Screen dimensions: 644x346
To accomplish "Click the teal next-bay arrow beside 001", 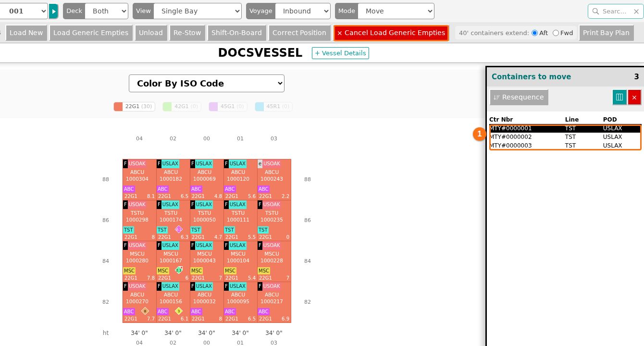I will [53, 11].
